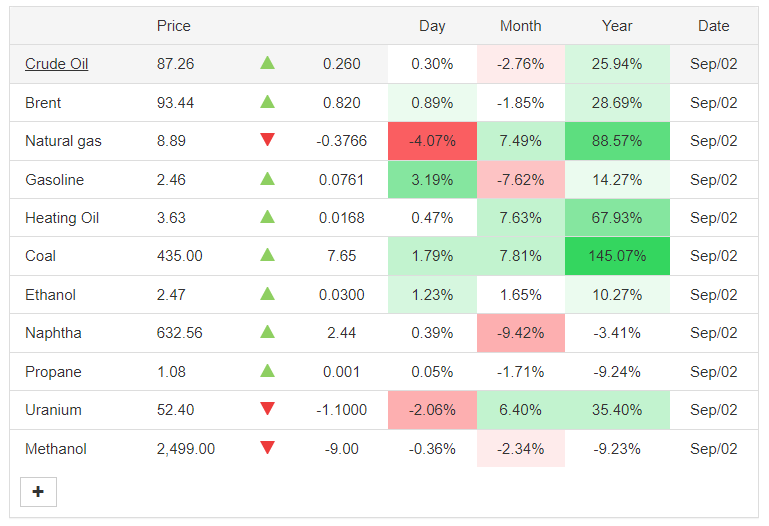Click the -9.00 Methanol change value
769x526 pixels.
[341, 449]
